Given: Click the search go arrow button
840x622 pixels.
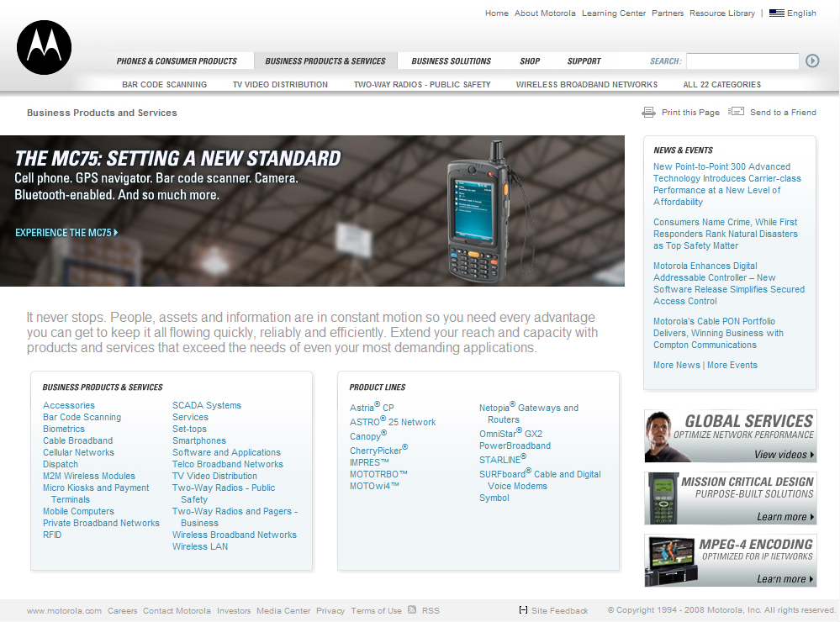Looking at the screenshot, I should 812,61.
